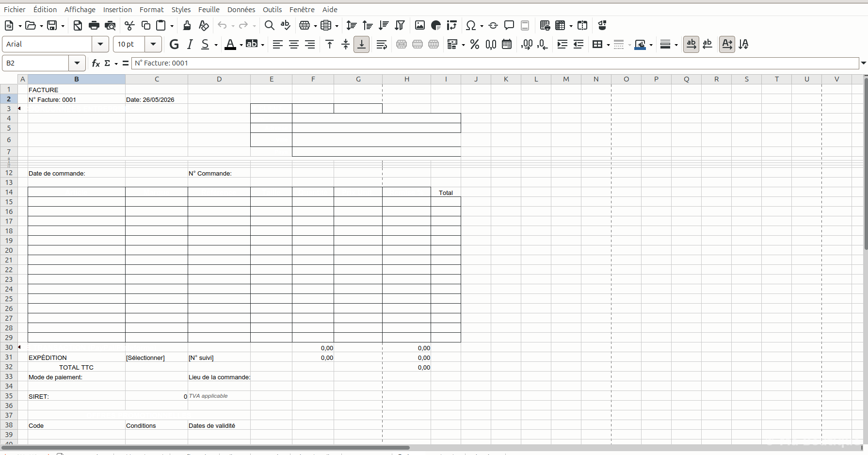Viewport: 868px width, 455px height.
Task: Insert chart icon
Action: 436,26
